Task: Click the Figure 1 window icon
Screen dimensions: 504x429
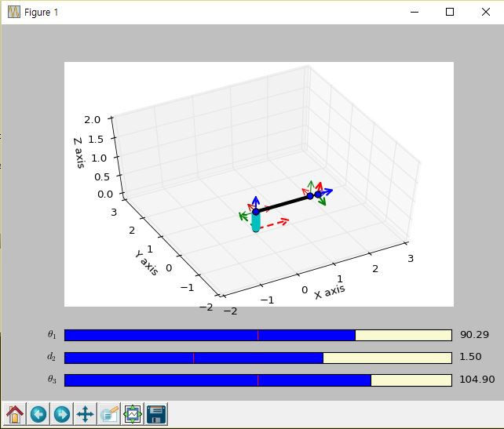Action: [x=14, y=13]
